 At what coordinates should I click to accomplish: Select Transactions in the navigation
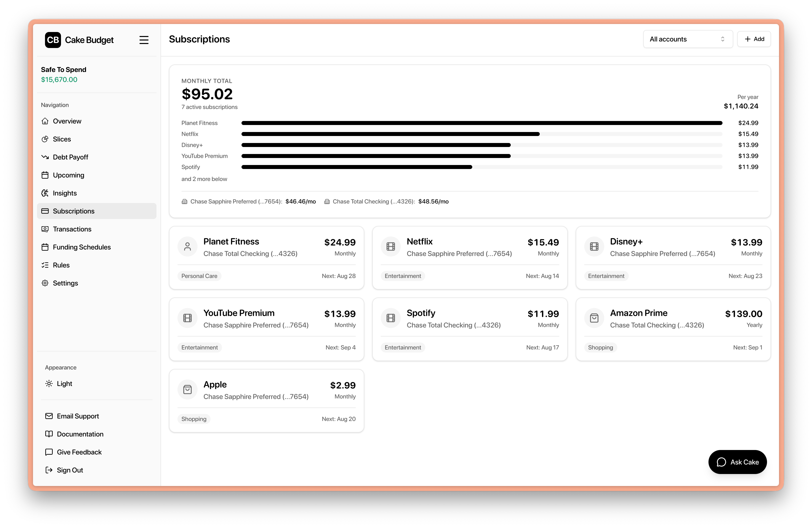pyautogui.click(x=96, y=229)
